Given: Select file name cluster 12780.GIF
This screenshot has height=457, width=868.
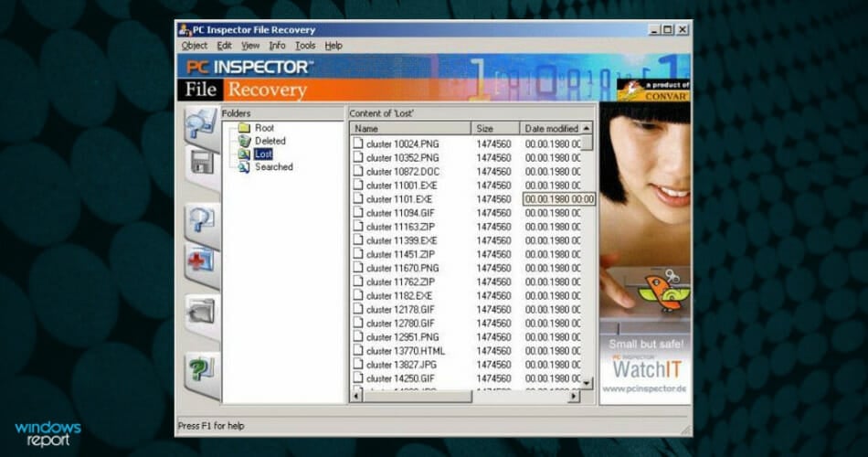Looking at the screenshot, I should (400, 324).
